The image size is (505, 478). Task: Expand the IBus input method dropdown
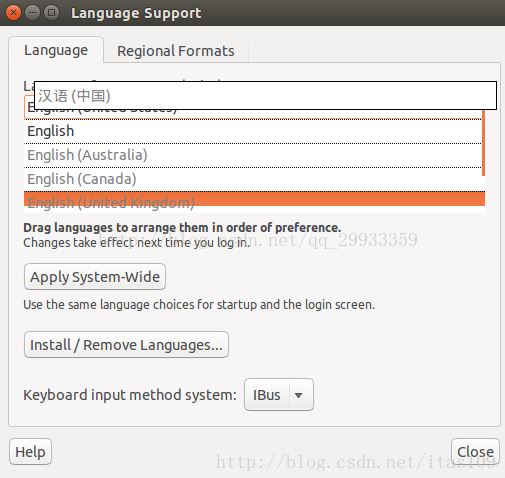[279, 395]
